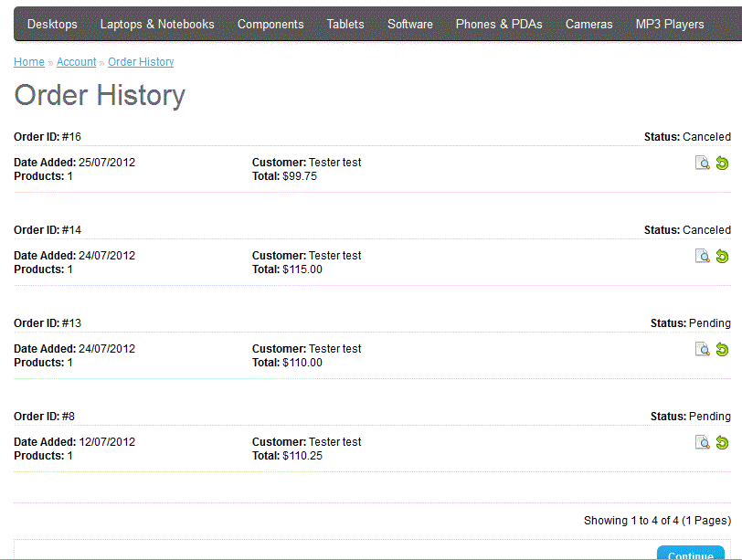Image resolution: width=742 pixels, height=560 pixels.
Task: Open Cameras category
Action: (589, 25)
